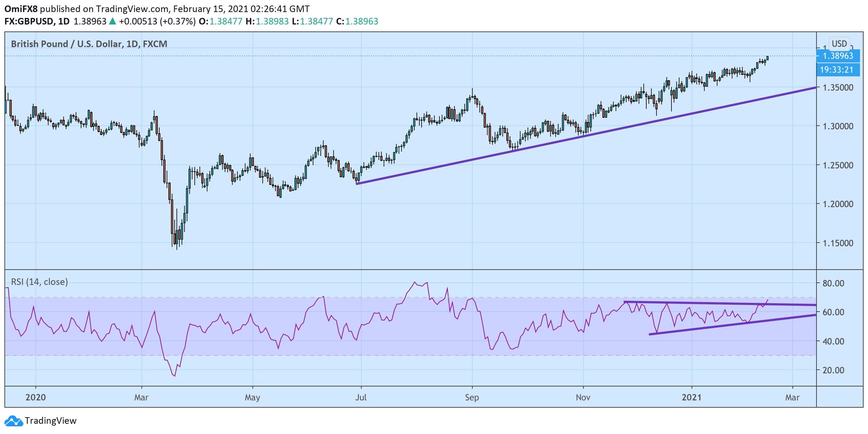
Task: Click the 80.00 RSI axis label
Action: tap(833, 283)
